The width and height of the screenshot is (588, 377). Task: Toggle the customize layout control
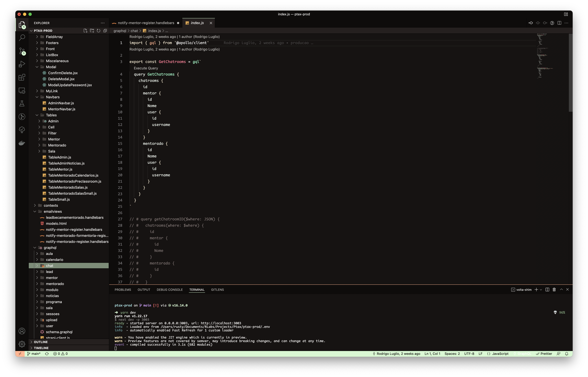point(566,14)
